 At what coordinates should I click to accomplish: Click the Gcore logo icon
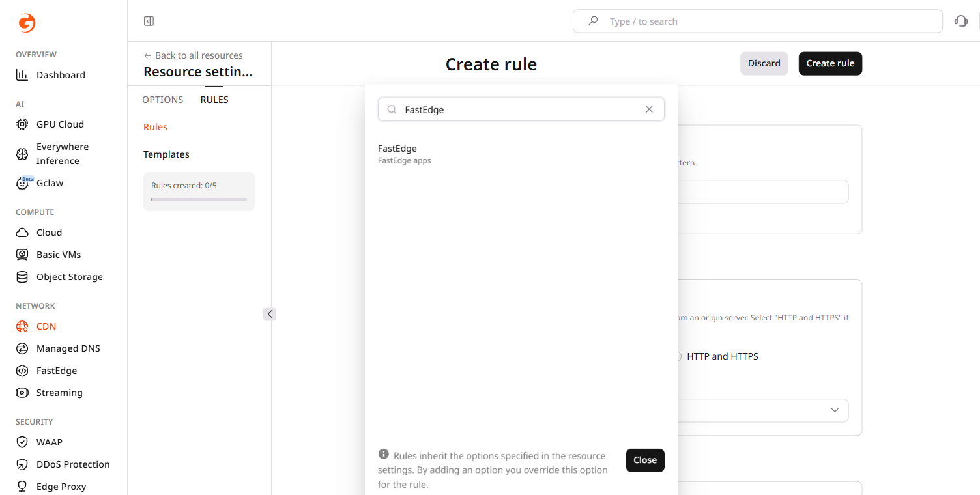tap(27, 23)
